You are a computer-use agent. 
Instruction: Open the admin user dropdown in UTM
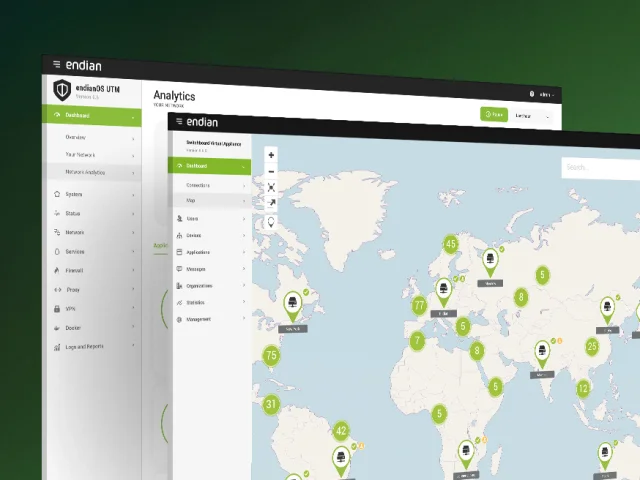(547, 95)
